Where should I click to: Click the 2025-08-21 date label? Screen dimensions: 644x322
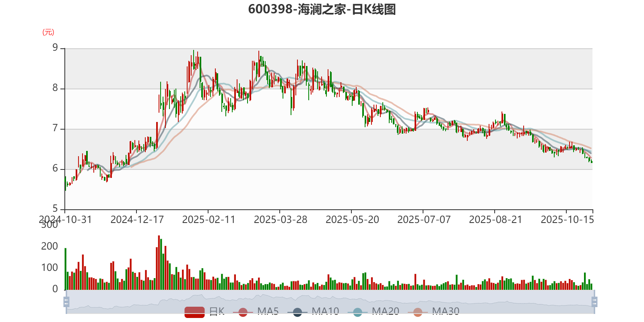pos(495,220)
